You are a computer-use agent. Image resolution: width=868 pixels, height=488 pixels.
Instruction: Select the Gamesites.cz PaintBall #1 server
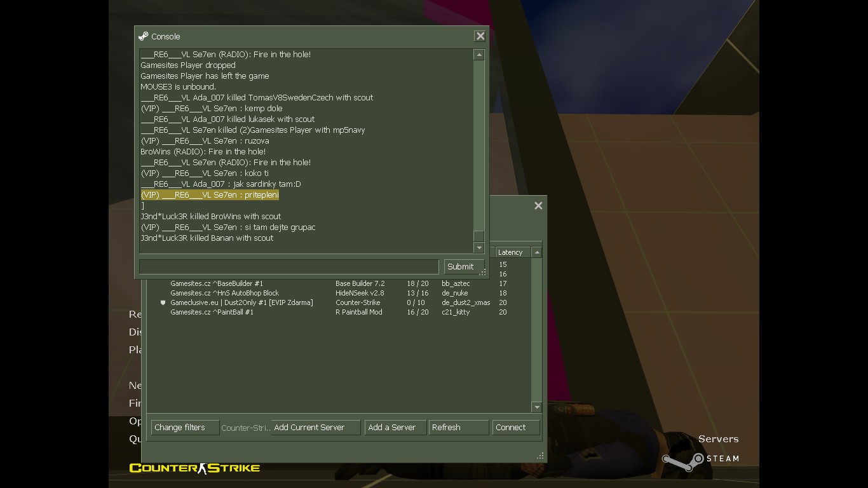pyautogui.click(x=339, y=312)
